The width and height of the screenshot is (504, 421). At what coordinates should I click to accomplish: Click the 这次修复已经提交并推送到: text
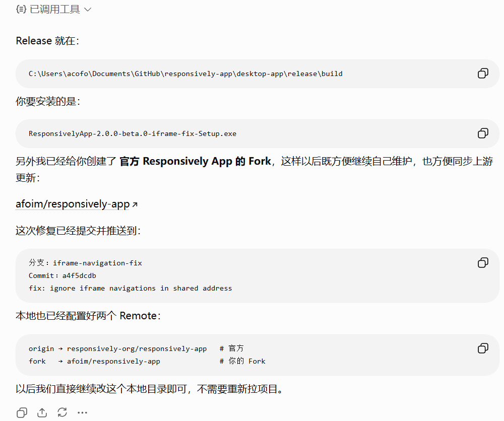(78, 231)
